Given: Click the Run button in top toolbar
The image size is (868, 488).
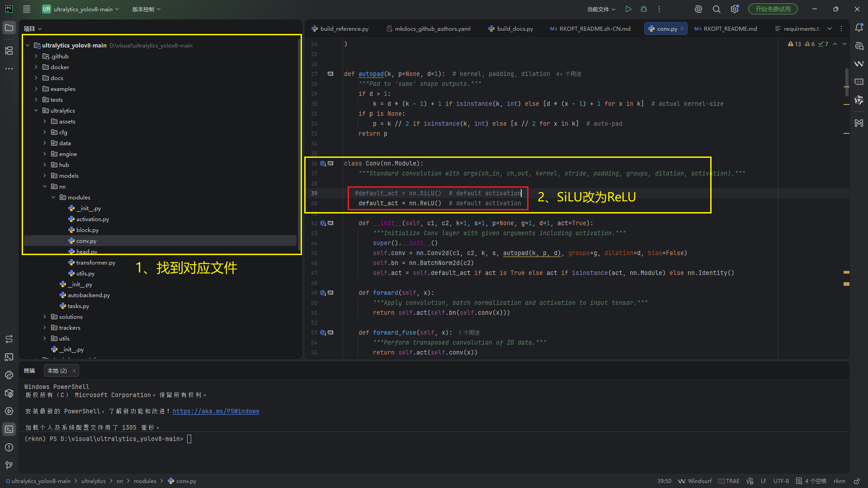Looking at the screenshot, I should pyautogui.click(x=628, y=9).
